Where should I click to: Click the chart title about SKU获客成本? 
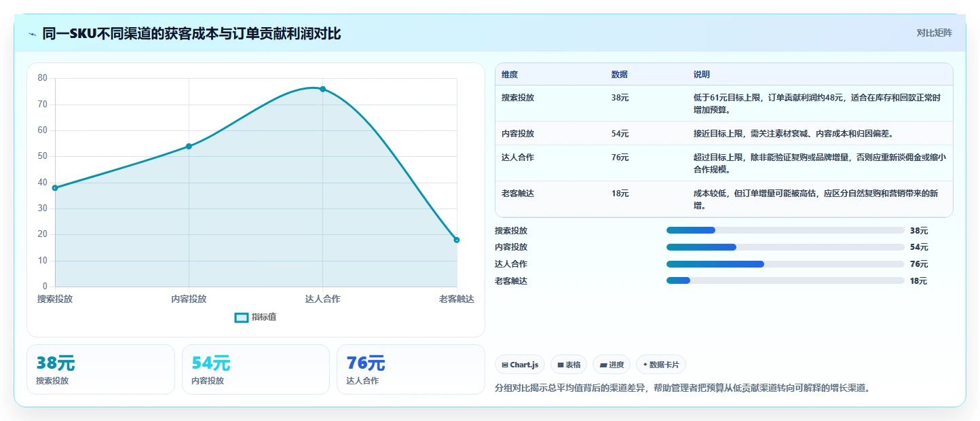click(191, 33)
